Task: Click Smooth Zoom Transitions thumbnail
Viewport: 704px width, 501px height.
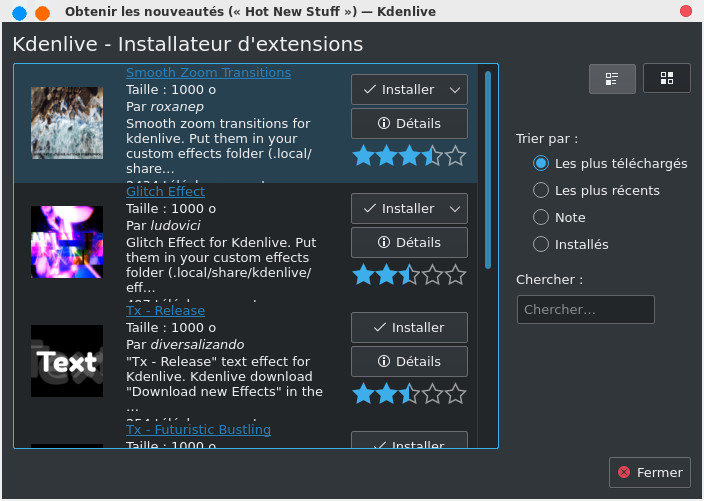Action: click(x=67, y=123)
